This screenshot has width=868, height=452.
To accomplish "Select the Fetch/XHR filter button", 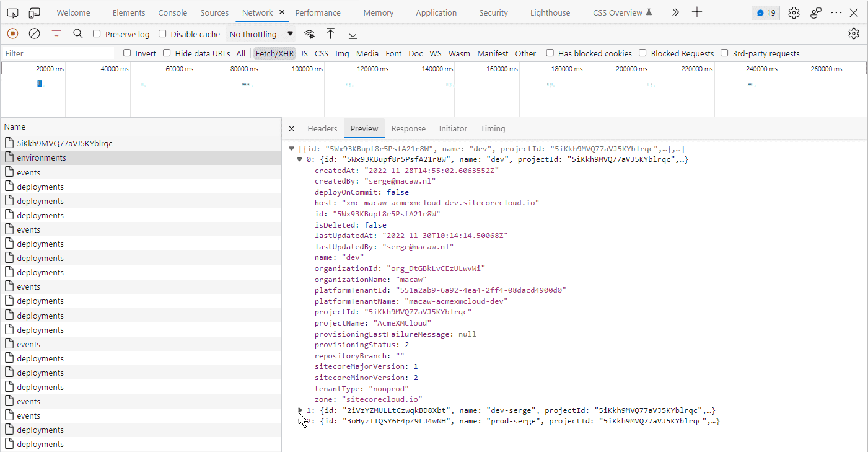I will point(274,53).
